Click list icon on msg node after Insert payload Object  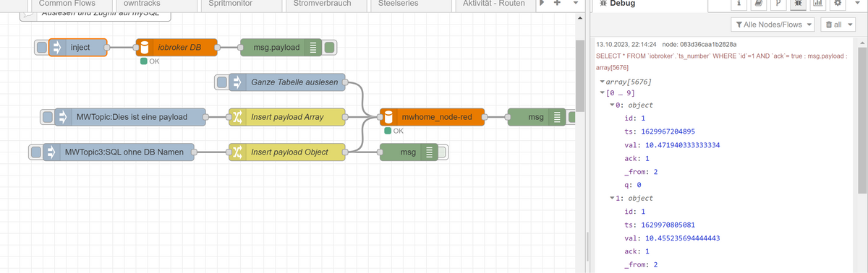(x=429, y=152)
